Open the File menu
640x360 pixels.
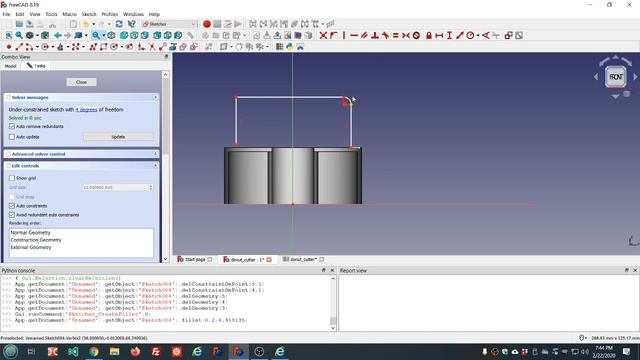pos(7,14)
